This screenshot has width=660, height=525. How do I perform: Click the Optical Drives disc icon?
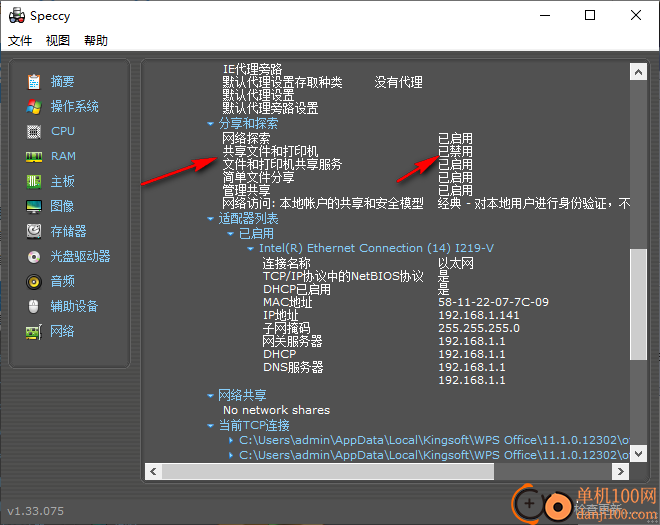pyautogui.click(x=34, y=256)
